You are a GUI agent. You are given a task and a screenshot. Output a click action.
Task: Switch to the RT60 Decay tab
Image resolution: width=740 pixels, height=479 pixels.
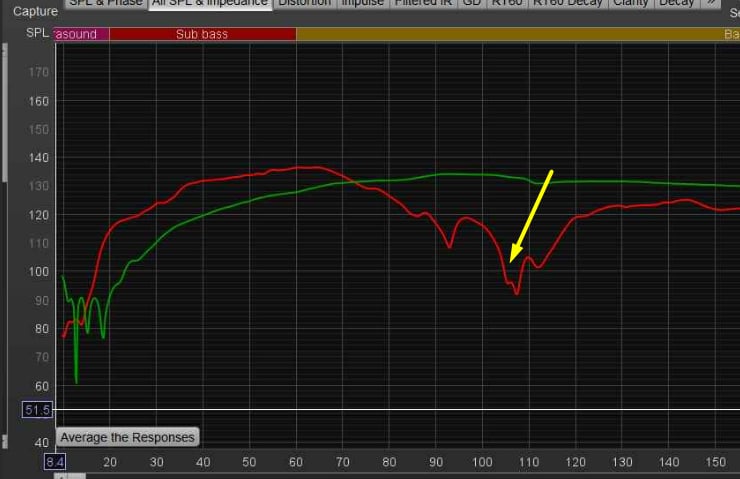(x=568, y=3)
